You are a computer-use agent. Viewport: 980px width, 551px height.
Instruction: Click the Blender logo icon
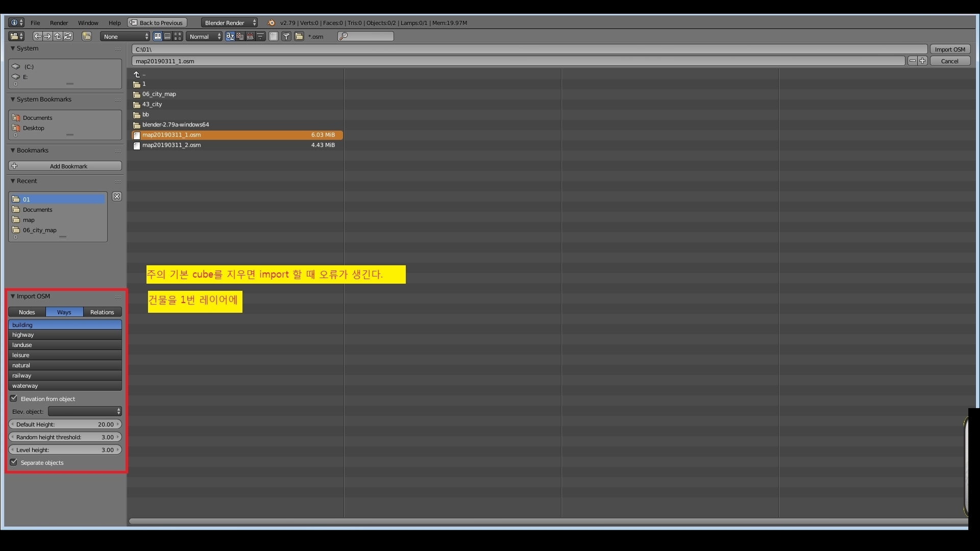pyautogui.click(x=271, y=22)
